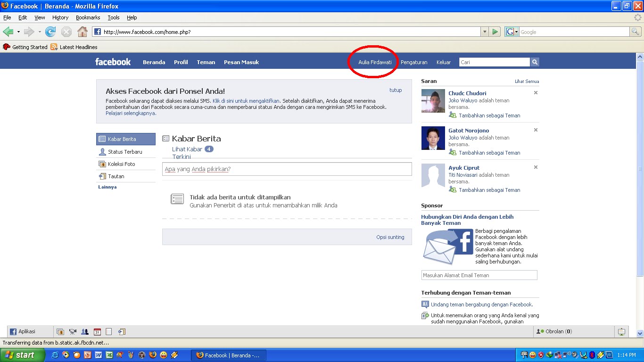Launch Winamp from the quick launch
The width and height of the screenshot is (644, 362).
point(174,355)
